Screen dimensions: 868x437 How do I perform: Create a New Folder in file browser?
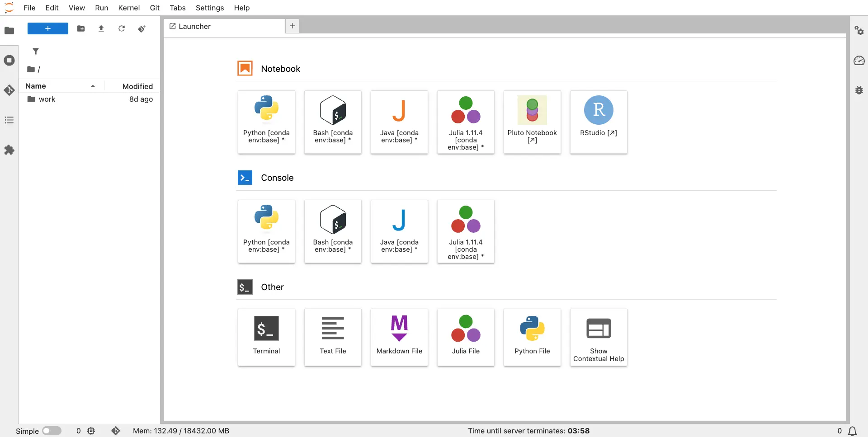click(x=81, y=29)
